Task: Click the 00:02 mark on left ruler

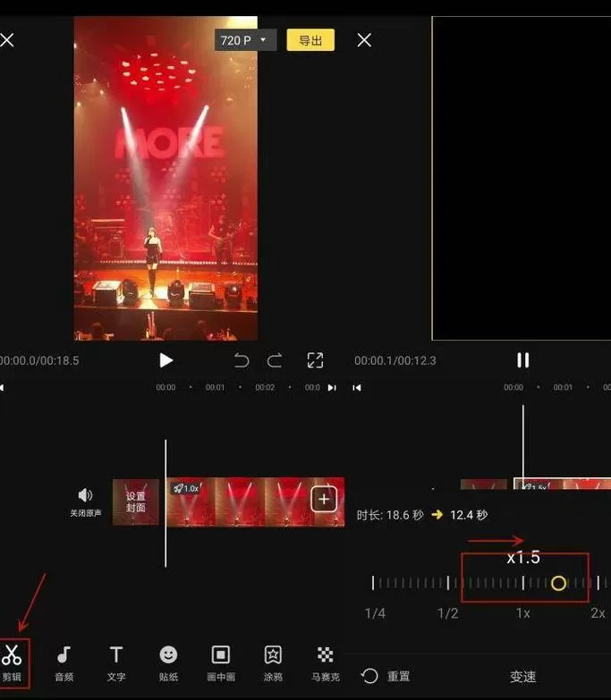Action: coord(265,387)
